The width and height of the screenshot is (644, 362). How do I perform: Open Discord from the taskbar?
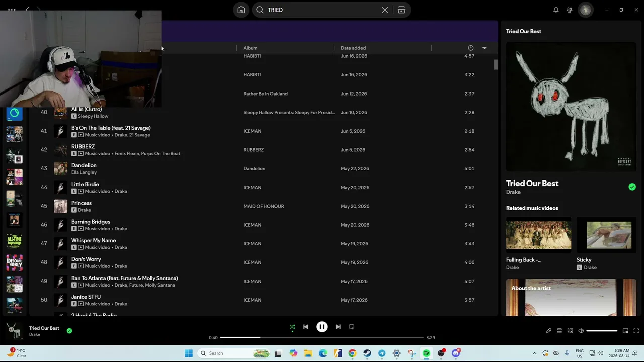click(x=456, y=353)
